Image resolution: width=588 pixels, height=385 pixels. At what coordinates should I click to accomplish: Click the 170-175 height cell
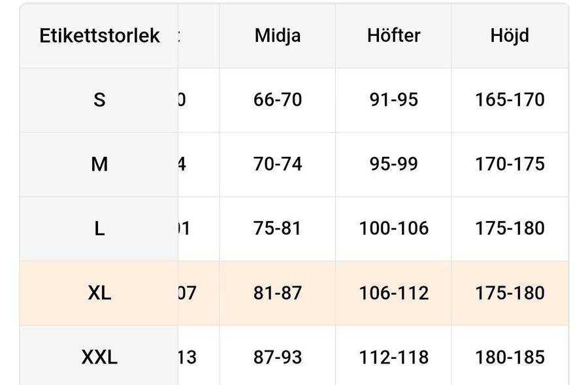click(x=510, y=164)
